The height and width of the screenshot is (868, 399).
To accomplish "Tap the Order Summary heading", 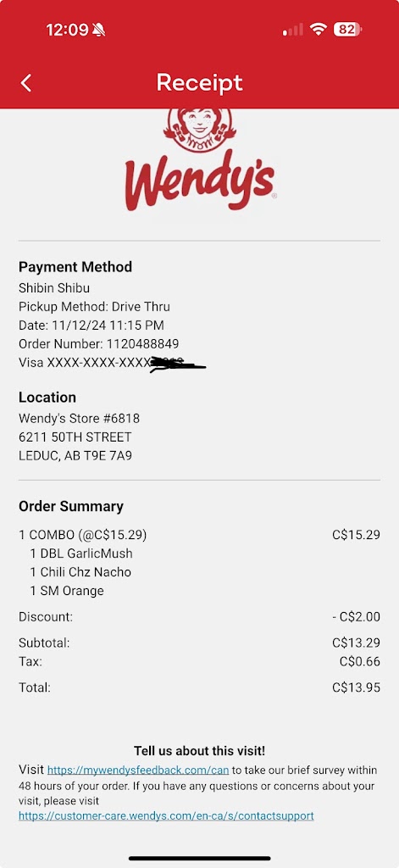I will (x=71, y=507).
